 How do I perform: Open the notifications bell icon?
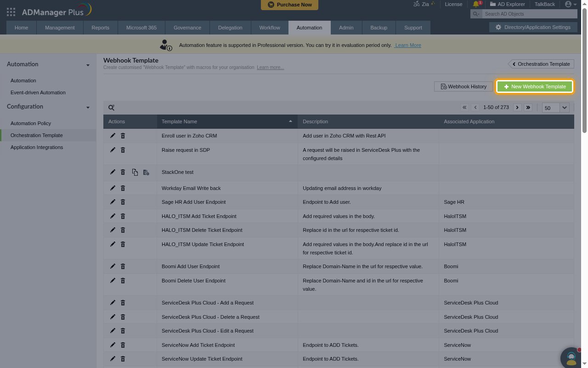click(476, 4)
